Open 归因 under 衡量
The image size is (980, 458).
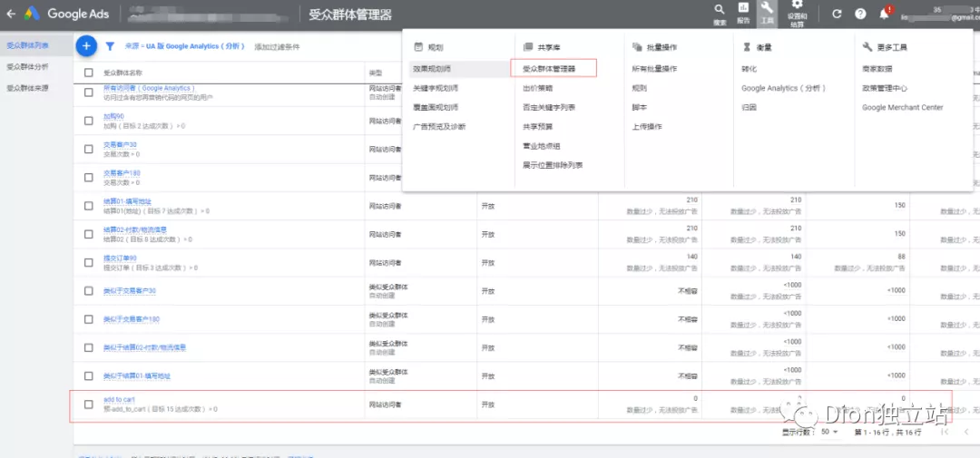[x=749, y=107]
